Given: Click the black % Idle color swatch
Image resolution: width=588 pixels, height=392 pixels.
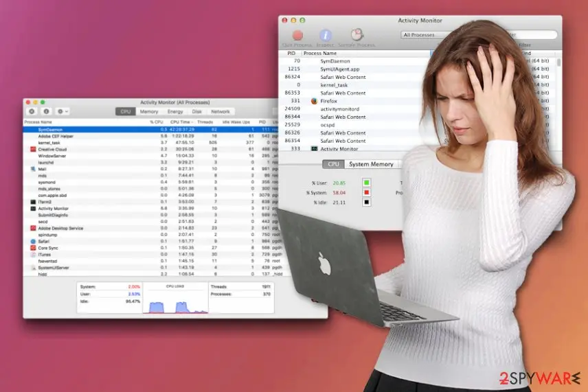Looking at the screenshot, I should click(x=366, y=202).
